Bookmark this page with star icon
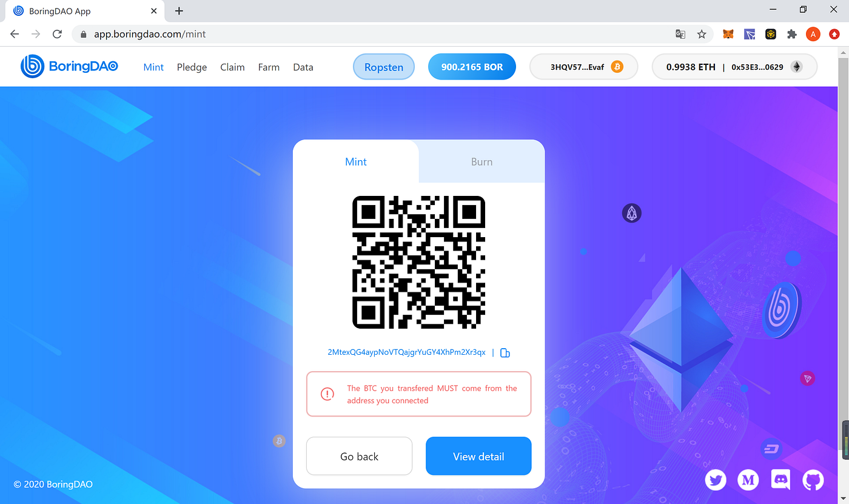This screenshot has height=504, width=849. tap(702, 34)
